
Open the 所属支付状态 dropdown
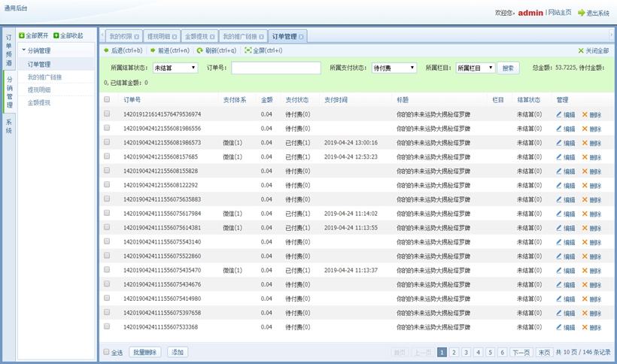pyautogui.click(x=394, y=68)
